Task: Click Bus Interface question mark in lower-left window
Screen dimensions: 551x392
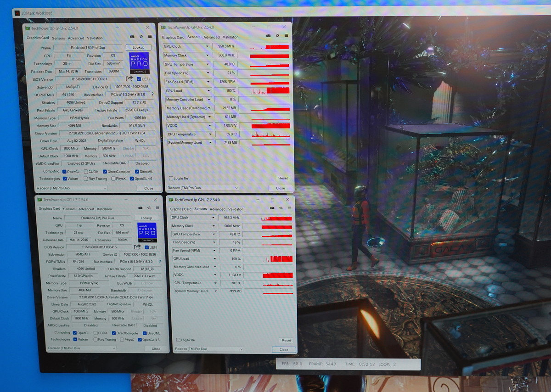Action: pyautogui.click(x=160, y=262)
